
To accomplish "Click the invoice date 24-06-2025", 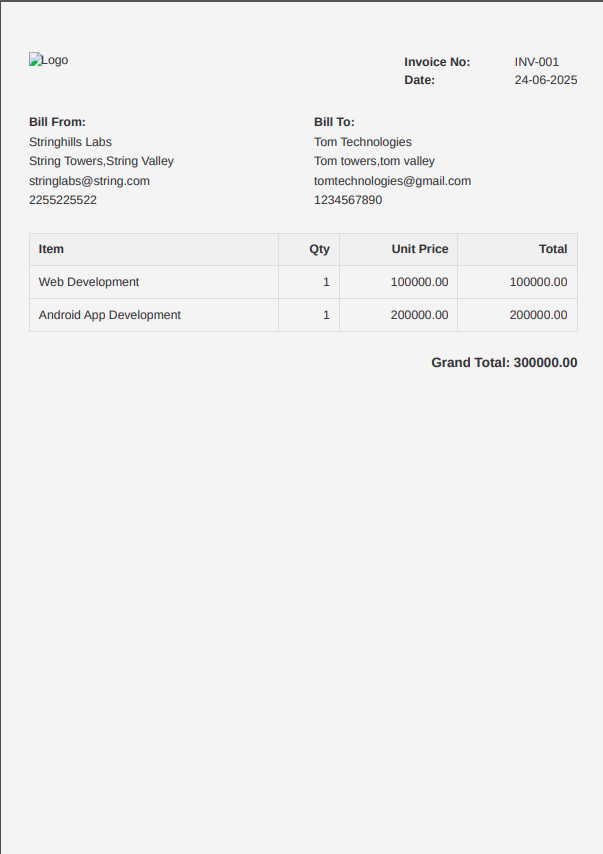I will tap(545, 80).
